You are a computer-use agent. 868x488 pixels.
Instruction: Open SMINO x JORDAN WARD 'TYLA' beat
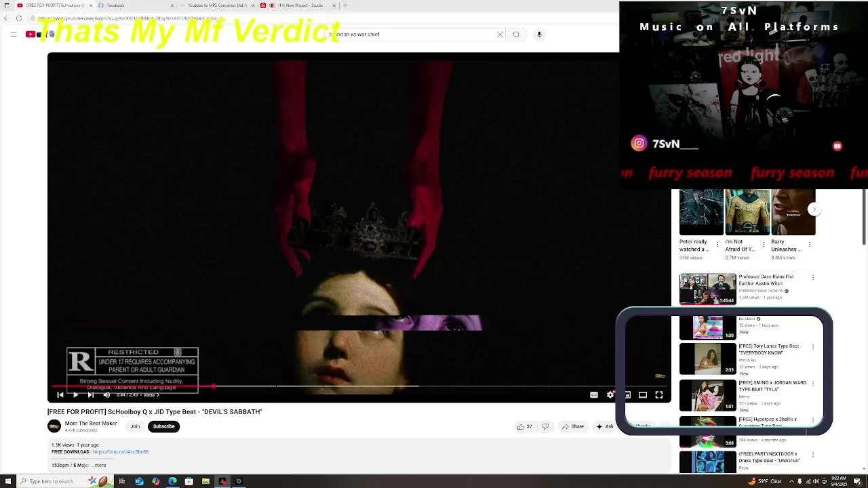click(x=772, y=386)
